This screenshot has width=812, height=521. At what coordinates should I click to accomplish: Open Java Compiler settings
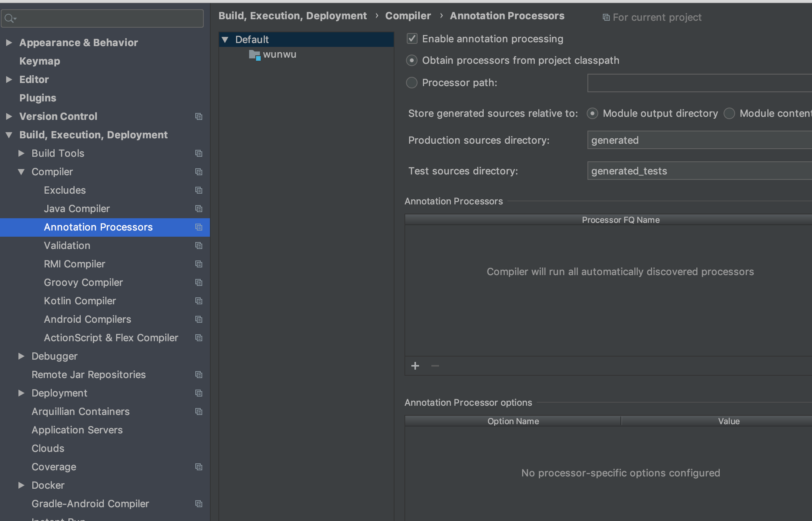[x=77, y=209]
